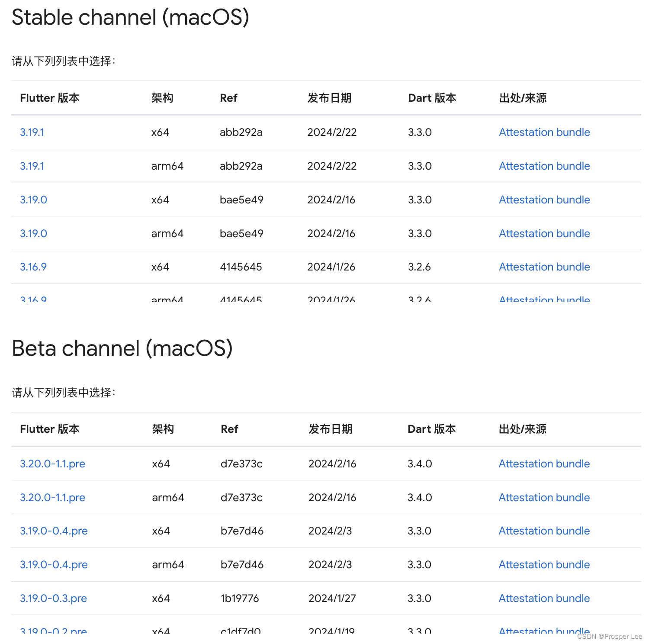The height and width of the screenshot is (644, 649).
Task: Open Attestation bundle for 3.19.0 x64
Action: (544, 200)
